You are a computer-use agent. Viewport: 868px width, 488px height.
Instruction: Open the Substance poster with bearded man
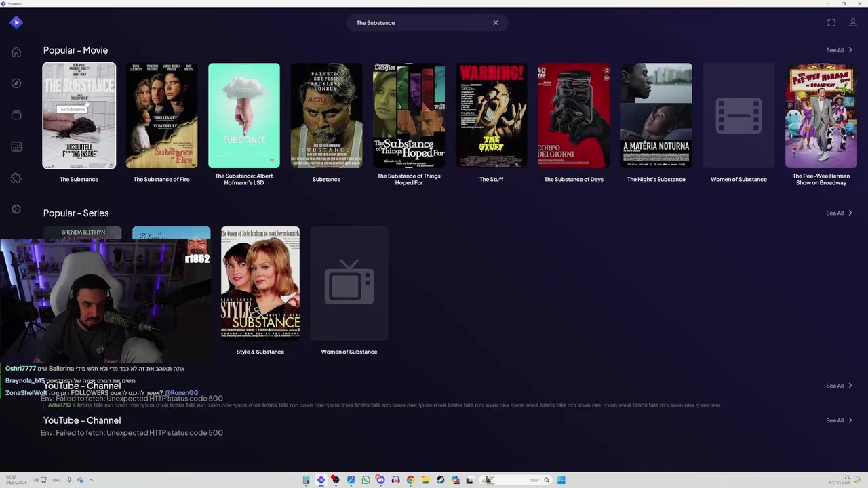(326, 116)
